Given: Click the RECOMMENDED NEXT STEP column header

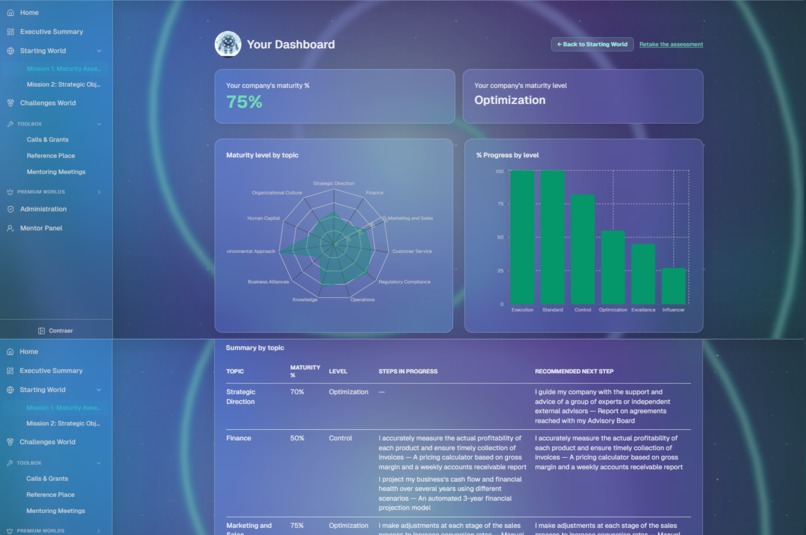Looking at the screenshot, I should [574, 371].
